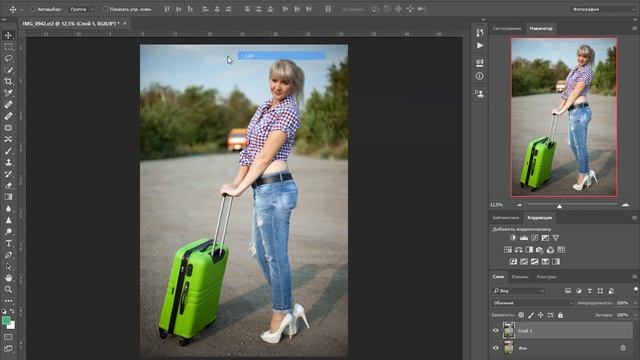The image size is (640, 360).
Task: Select the Horizontal Type tool
Action: (x=8, y=243)
